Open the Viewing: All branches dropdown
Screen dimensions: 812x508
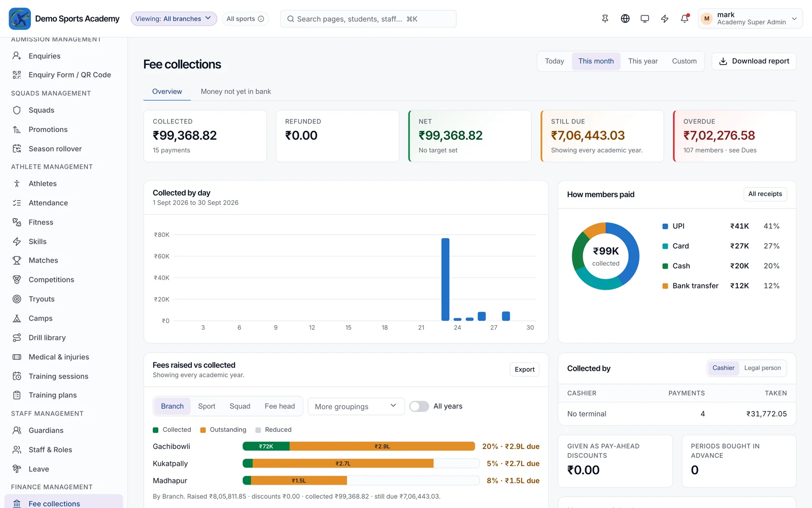[174, 19]
